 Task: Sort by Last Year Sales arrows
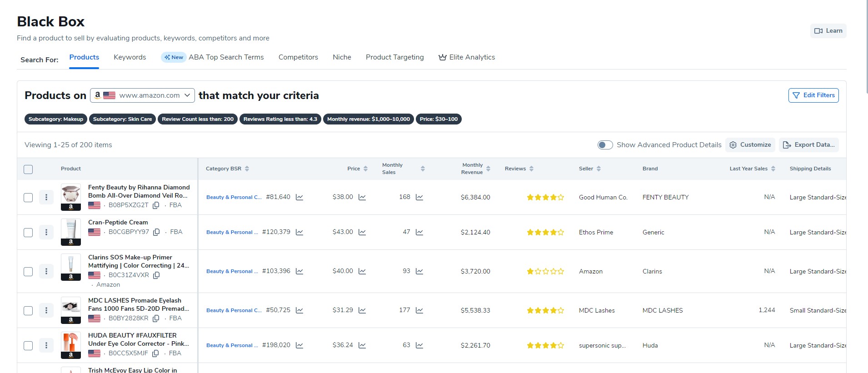773,169
